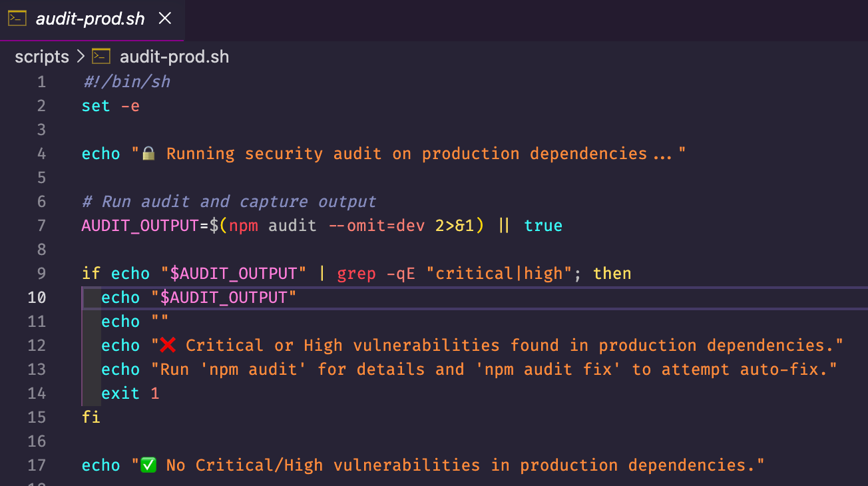Image resolution: width=868 pixels, height=486 pixels.
Task: Click the green checkmark emoji on line 17
Action: coord(148,465)
